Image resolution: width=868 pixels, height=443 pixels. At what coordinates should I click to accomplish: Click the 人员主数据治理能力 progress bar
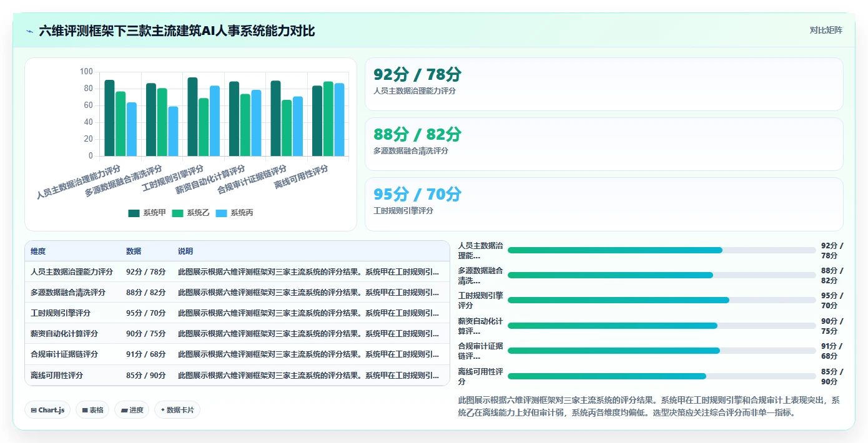tap(662, 250)
